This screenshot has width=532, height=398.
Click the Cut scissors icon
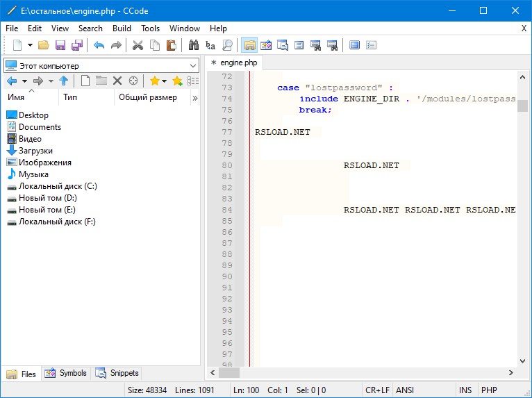pyautogui.click(x=138, y=46)
